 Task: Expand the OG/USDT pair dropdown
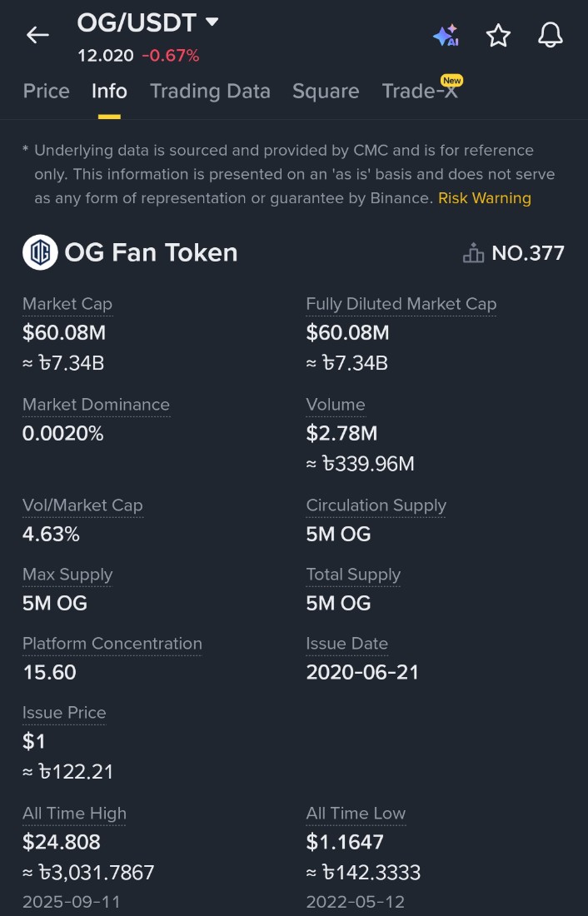point(212,22)
